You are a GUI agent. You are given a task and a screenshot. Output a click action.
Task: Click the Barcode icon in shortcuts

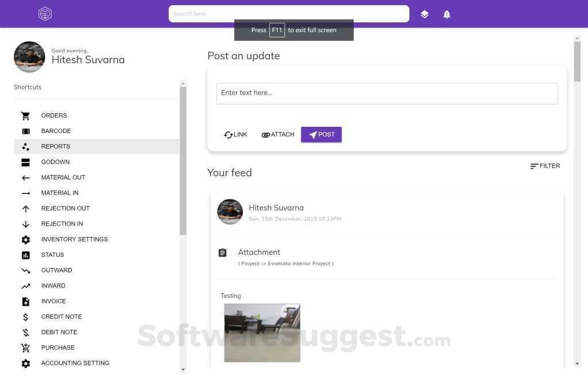pos(26,131)
